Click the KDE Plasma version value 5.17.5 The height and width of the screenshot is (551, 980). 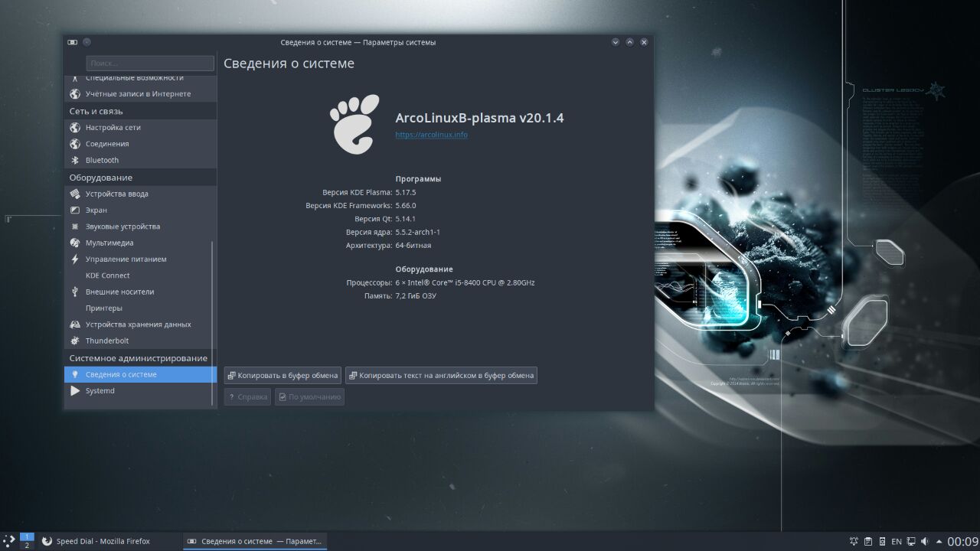point(406,192)
